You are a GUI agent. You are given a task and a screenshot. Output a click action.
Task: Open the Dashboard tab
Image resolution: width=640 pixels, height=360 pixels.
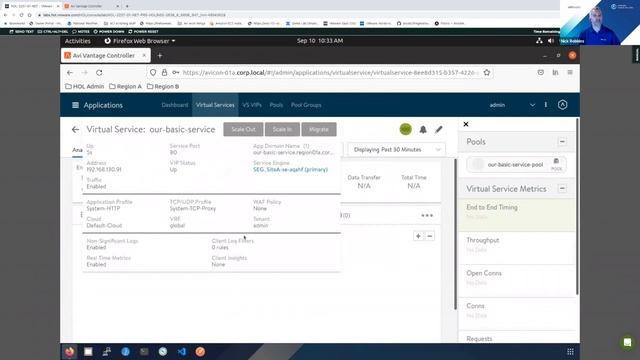coord(175,105)
